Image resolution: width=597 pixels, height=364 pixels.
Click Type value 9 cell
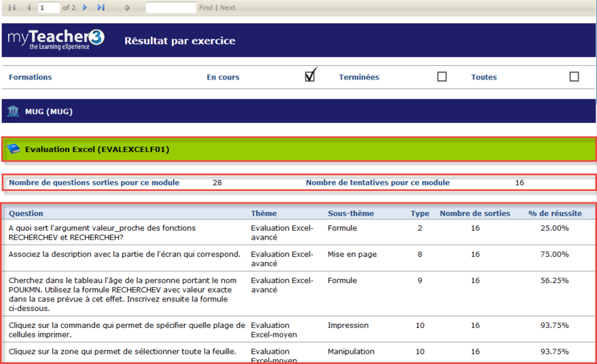[x=420, y=280]
